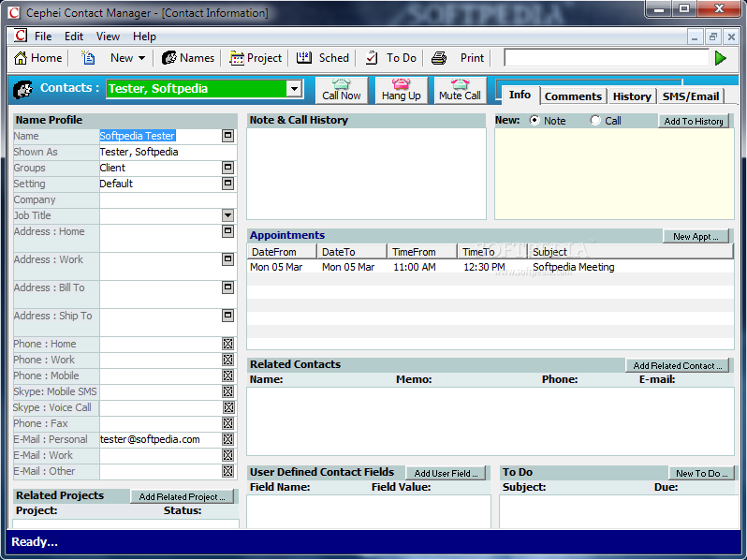Click the New Appt button
Image resolution: width=747 pixels, height=560 pixels.
coord(696,236)
